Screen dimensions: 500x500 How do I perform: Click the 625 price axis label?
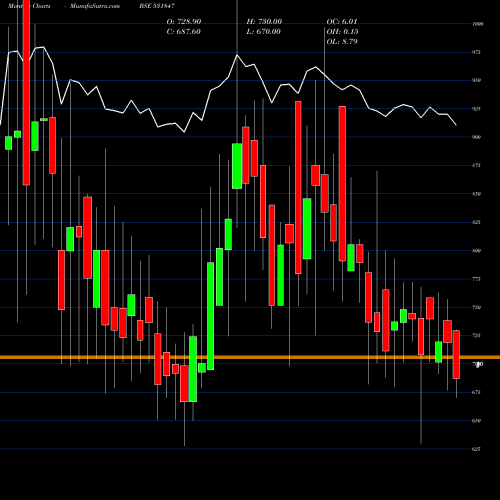pos(476,449)
